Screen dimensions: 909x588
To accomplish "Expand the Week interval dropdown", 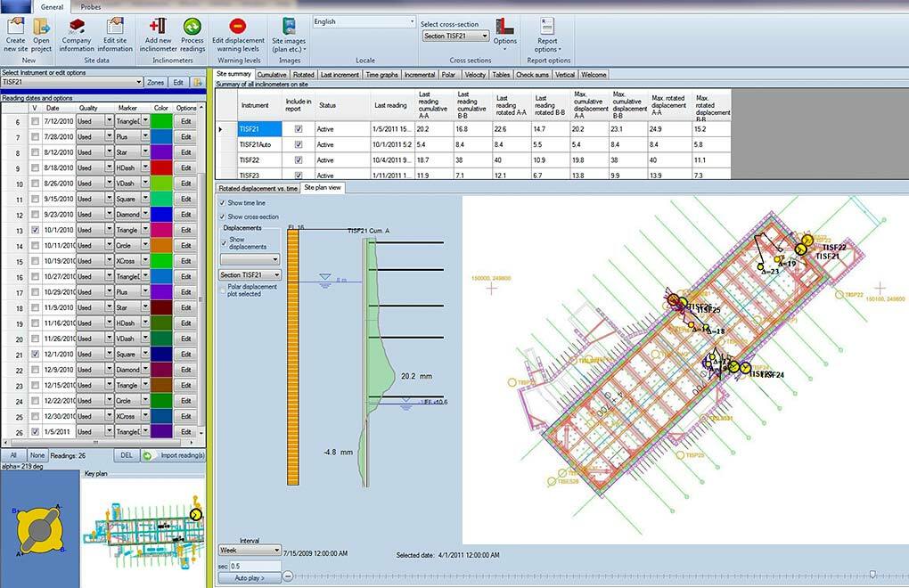I will click(x=275, y=551).
